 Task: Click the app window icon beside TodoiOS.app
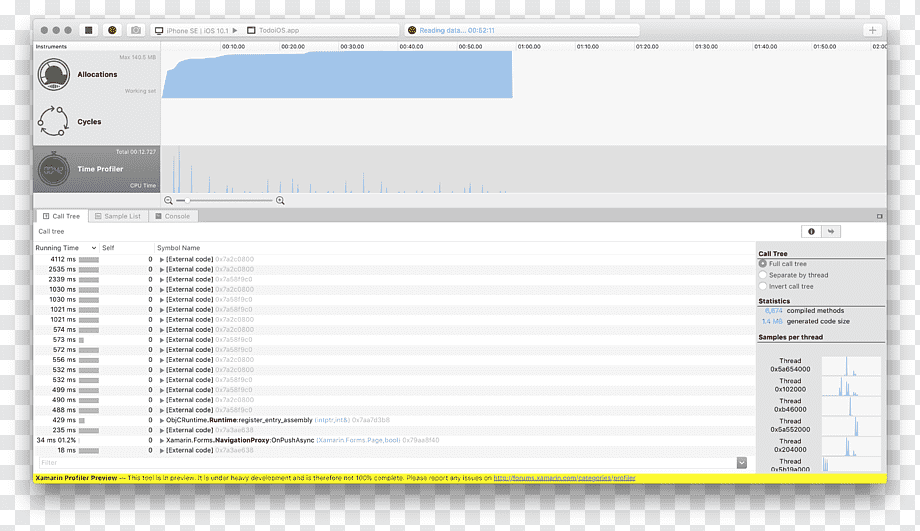click(251, 31)
